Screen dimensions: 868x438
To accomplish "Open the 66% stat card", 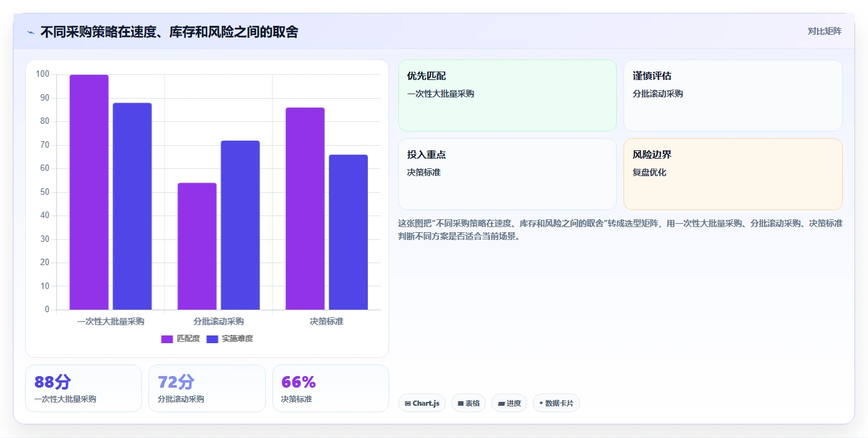I will coord(330,388).
